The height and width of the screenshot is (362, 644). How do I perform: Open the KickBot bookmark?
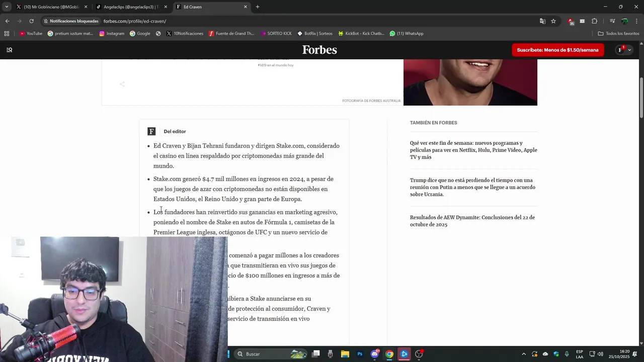tap(361, 34)
